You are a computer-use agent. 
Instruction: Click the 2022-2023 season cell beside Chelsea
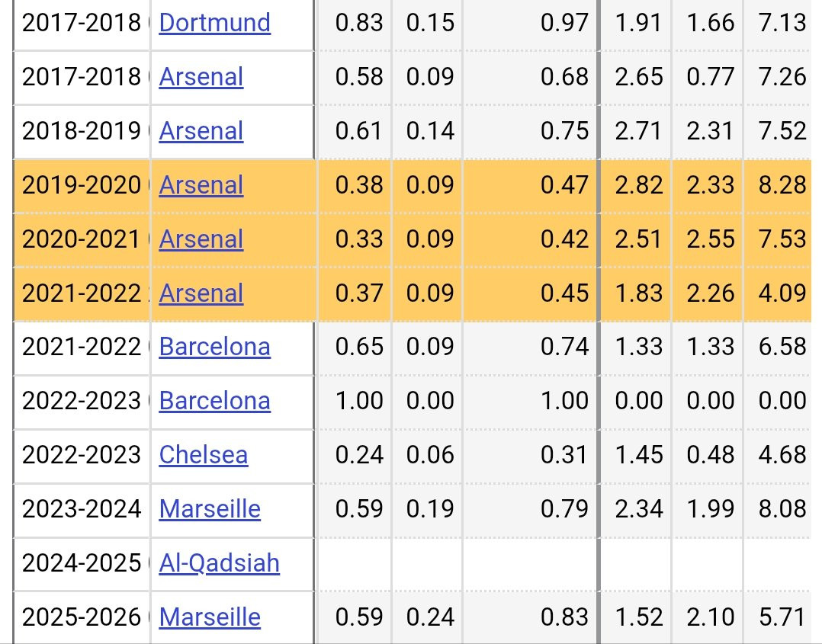click(82, 456)
